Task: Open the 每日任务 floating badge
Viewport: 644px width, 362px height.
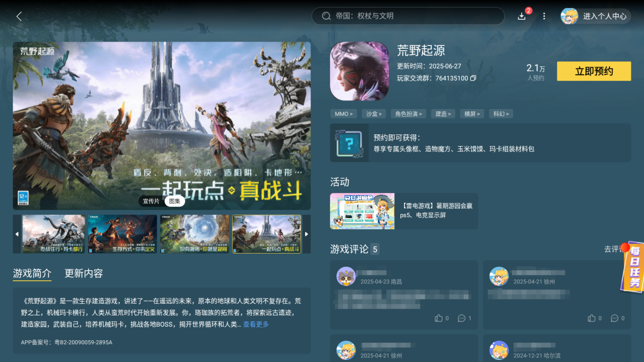Action: coord(632,267)
